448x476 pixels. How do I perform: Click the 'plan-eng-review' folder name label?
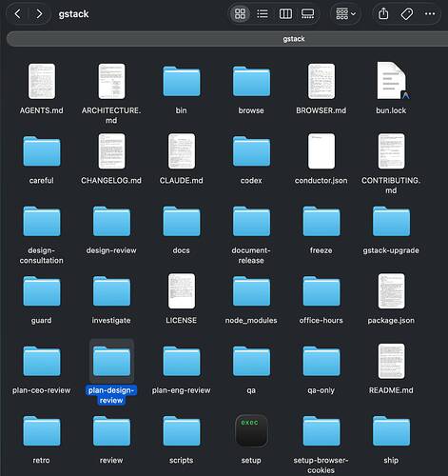pos(181,390)
